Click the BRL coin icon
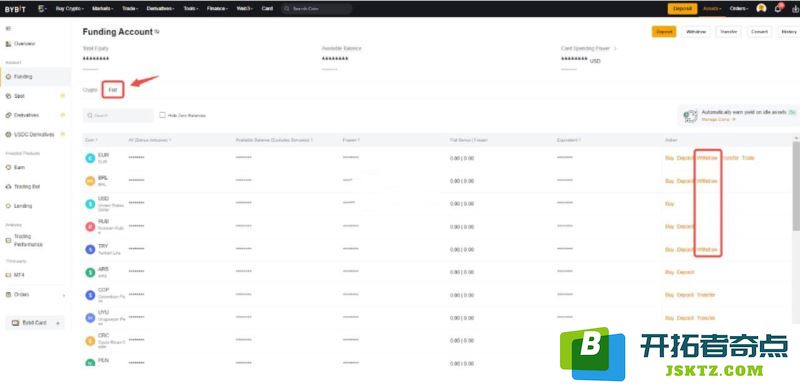Viewport: 800px width, 384px height. [x=90, y=181]
